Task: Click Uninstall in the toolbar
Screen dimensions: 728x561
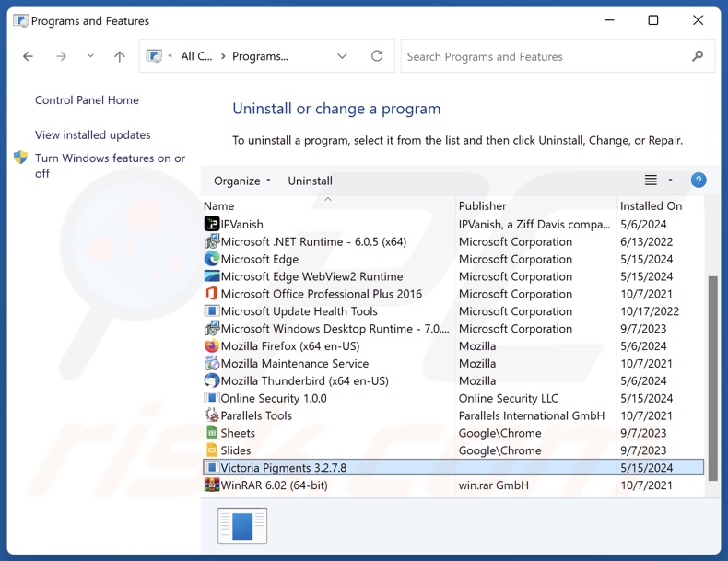Action: (310, 181)
